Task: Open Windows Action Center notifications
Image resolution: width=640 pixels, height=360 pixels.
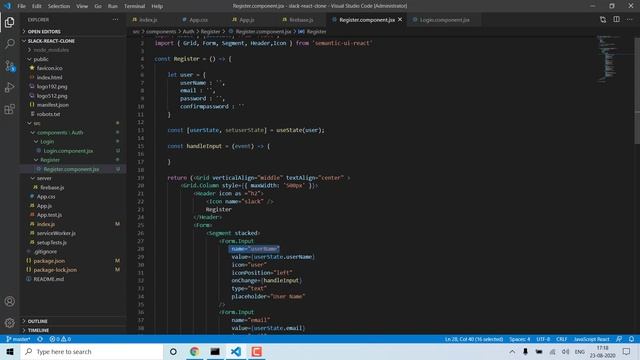Action: tap(627, 351)
